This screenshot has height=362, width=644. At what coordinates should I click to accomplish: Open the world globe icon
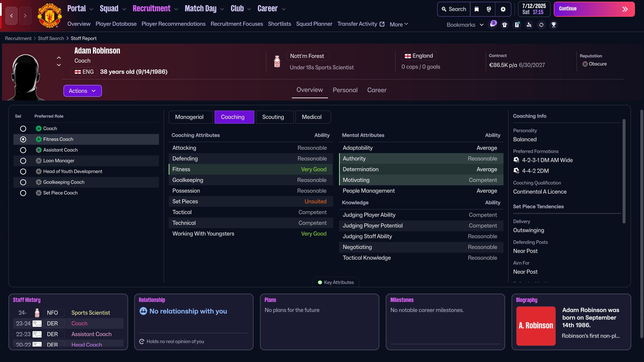pos(489,9)
